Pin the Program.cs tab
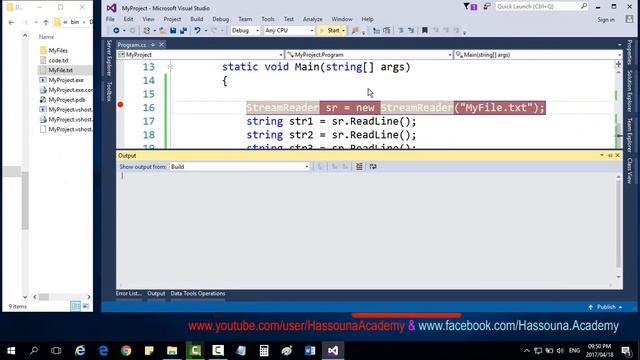The width and height of the screenshot is (640, 360). coord(153,45)
